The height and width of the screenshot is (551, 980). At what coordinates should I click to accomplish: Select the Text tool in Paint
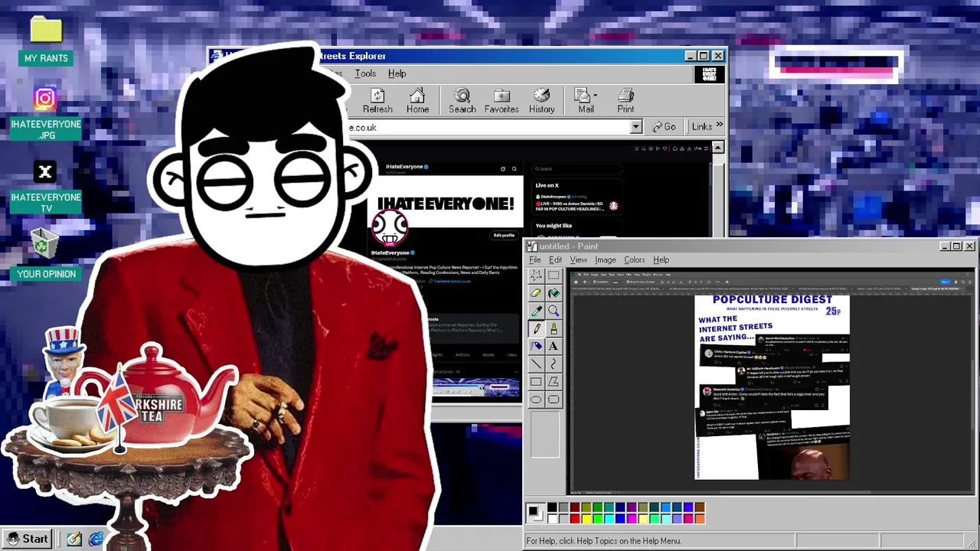[x=554, y=346]
